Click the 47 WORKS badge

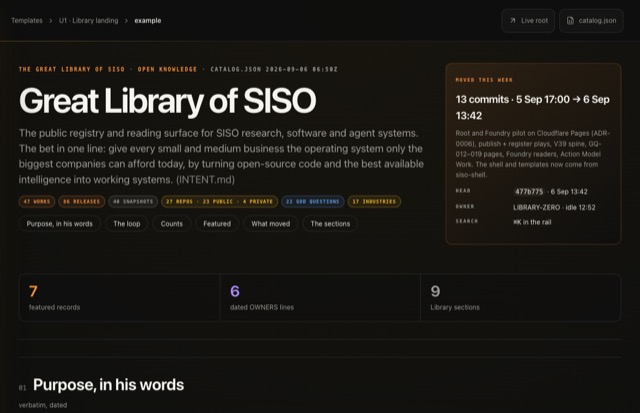pyautogui.click(x=37, y=202)
